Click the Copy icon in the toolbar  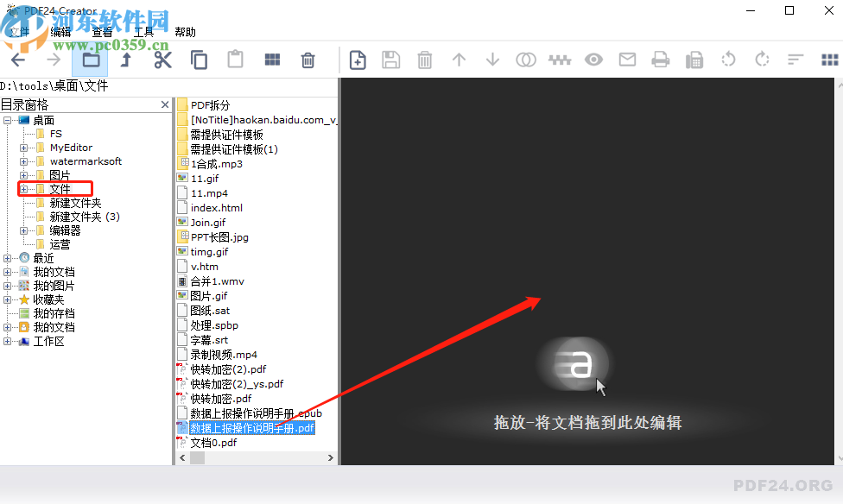(x=199, y=60)
